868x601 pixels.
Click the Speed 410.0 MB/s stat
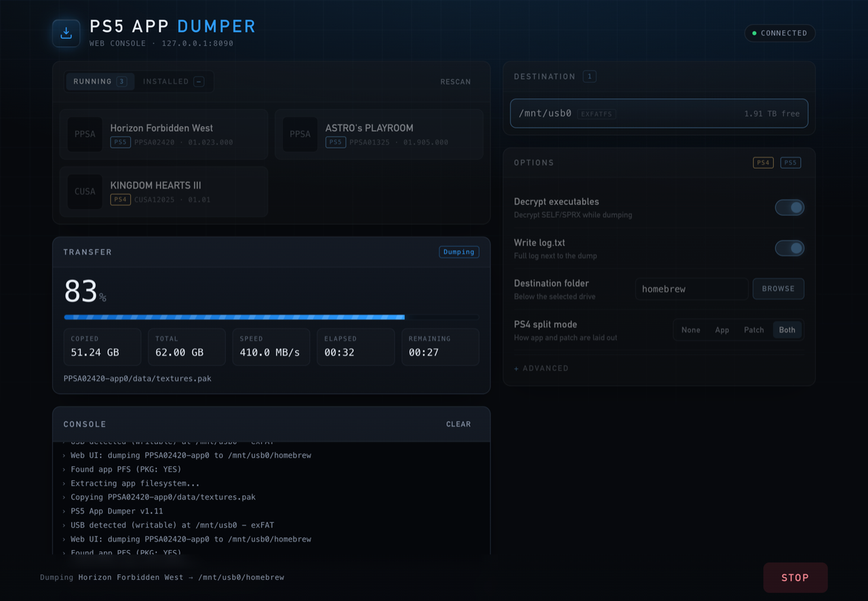(x=271, y=347)
